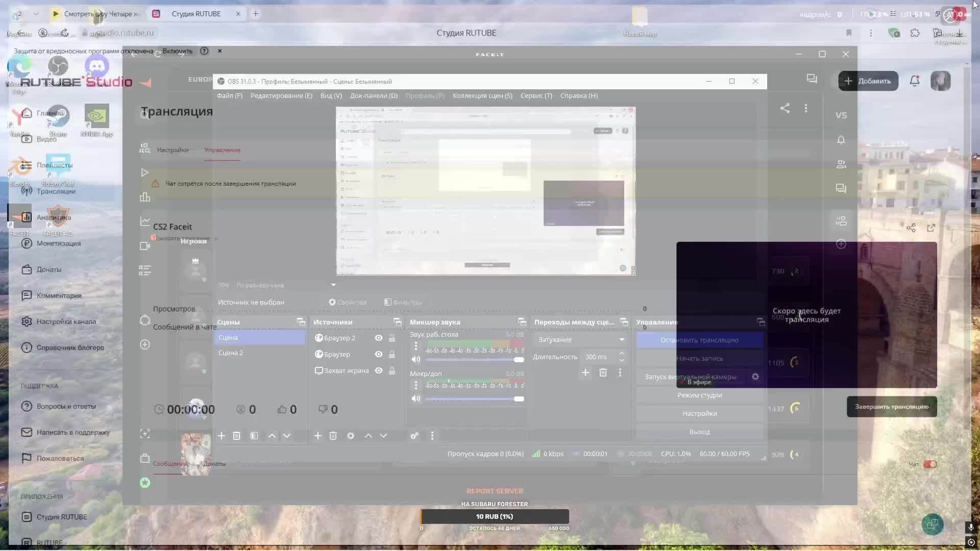Viewport: 980px width, 551px height.
Task: Add a new scene in Сцены panel
Action: click(221, 436)
